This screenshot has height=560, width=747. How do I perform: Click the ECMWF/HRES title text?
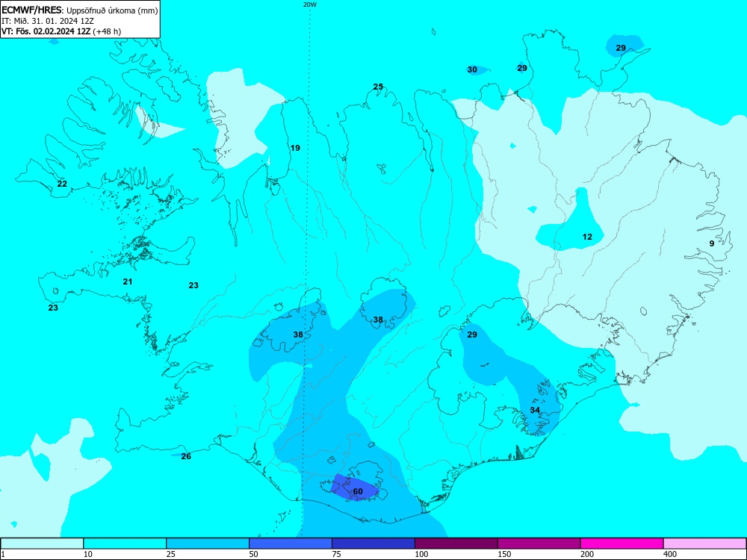[32, 10]
